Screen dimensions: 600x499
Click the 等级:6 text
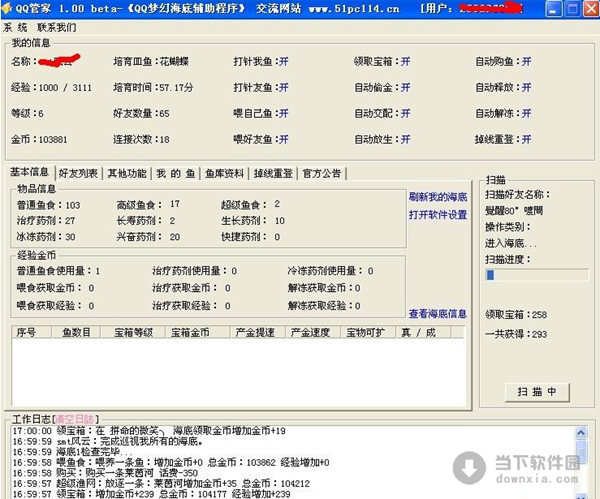tap(27, 114)
